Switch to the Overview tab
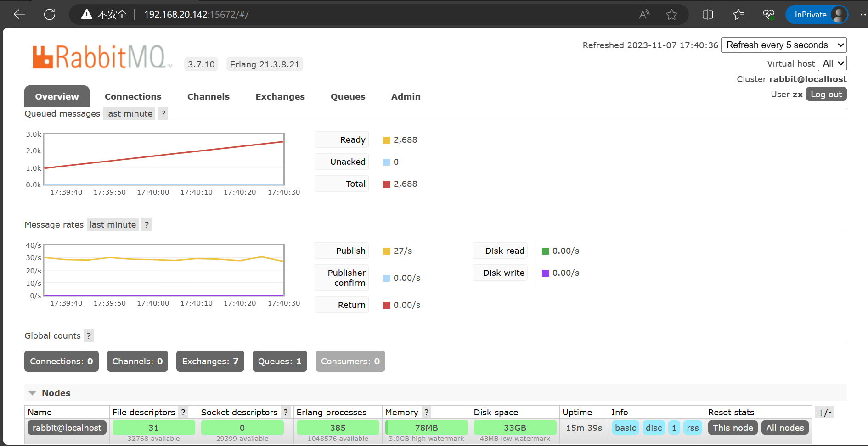Screen dimensions: 868x446 (x=57, y=96)
